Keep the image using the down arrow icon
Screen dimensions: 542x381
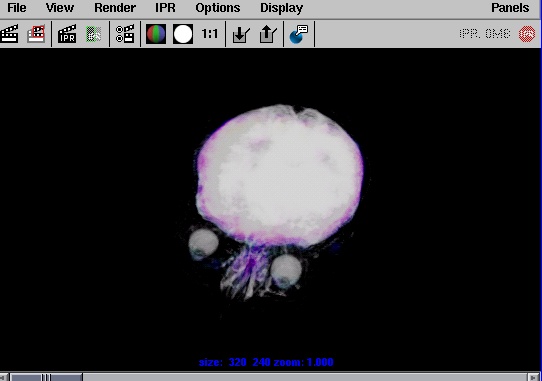click(241, 34)
